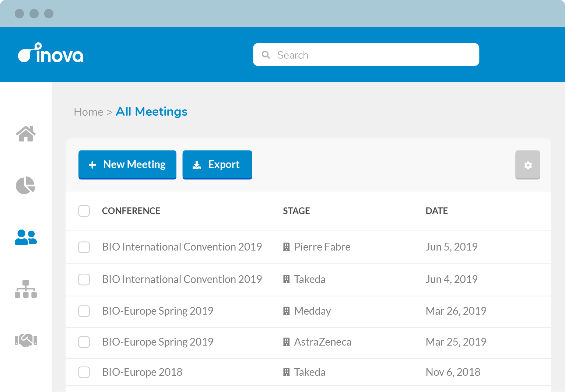
Task: Open BIO International Convention 2019 Takeda row
Action: click(x=308, y=280)
